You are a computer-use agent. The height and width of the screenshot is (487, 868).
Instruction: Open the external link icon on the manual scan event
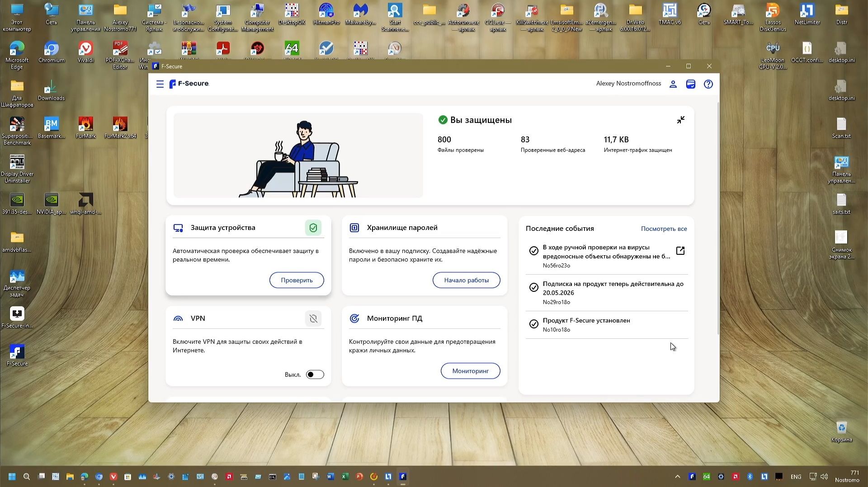680,251
